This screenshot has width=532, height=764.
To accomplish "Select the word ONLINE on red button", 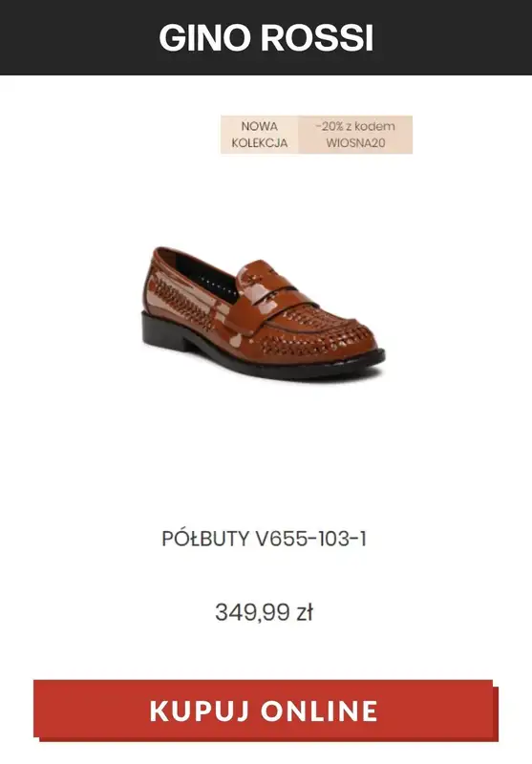I will [320, 711].
